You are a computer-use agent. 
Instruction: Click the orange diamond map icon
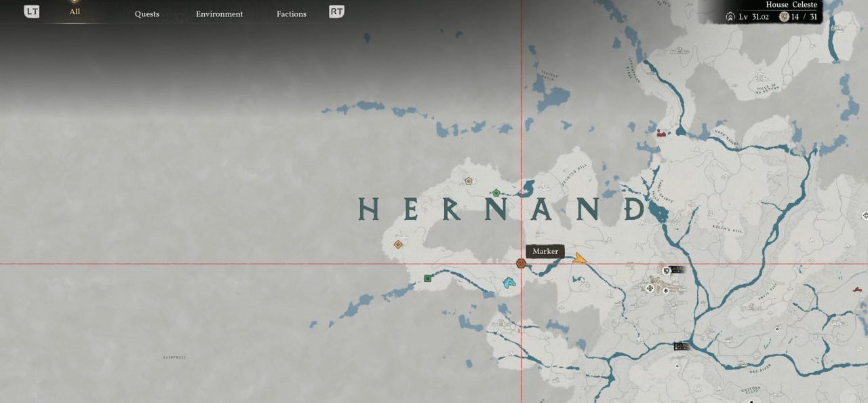point(399,244)
